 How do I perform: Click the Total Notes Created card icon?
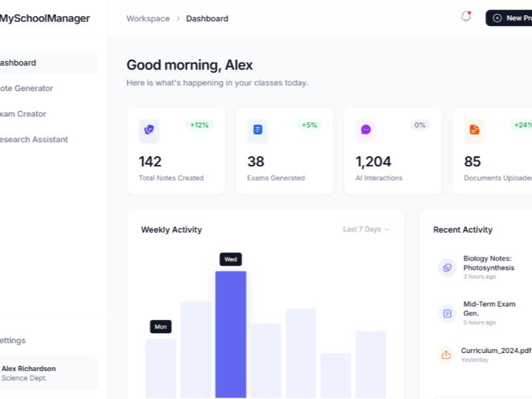pos(149,130)
